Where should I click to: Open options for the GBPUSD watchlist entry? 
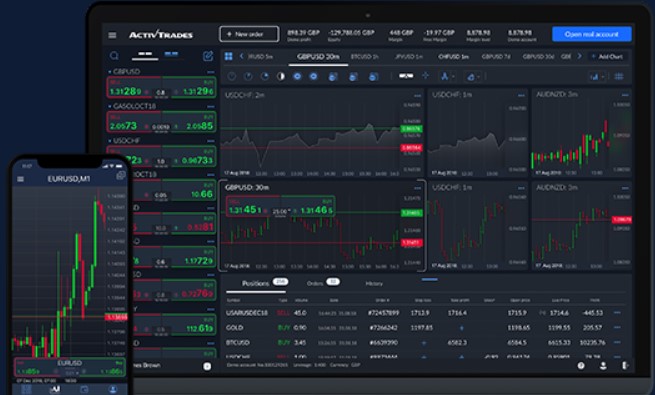point(211,72)
